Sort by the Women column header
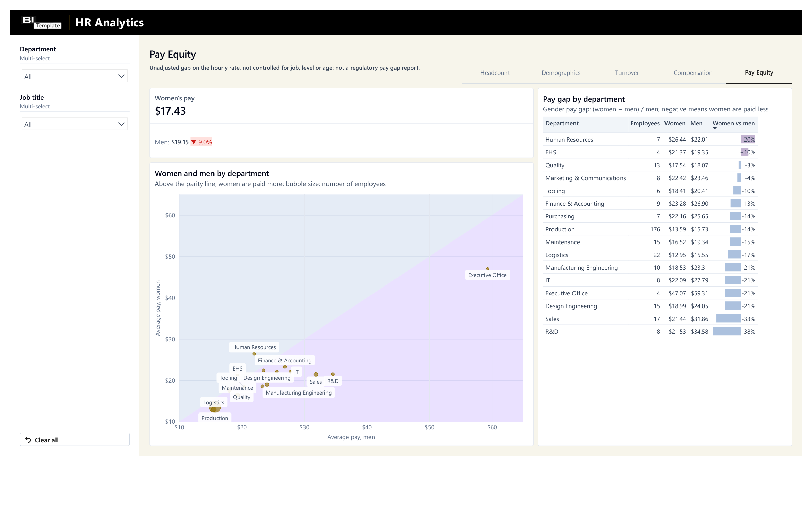 [675, 123]
